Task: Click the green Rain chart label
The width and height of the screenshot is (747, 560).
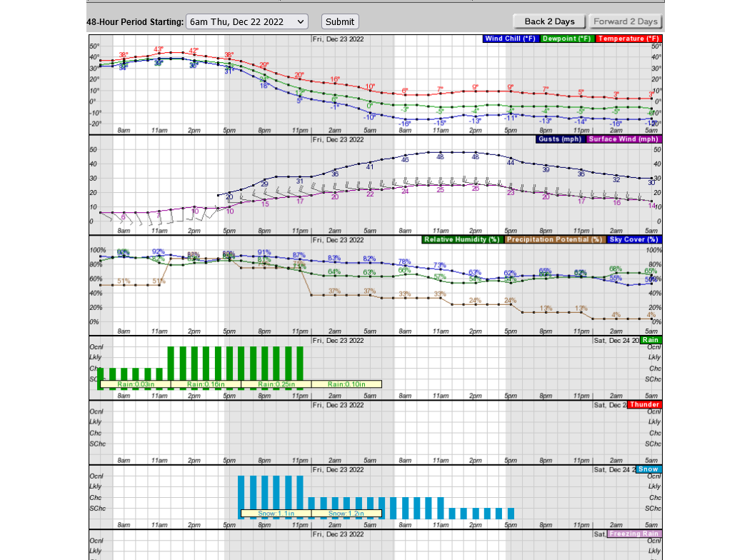Action: [651, 340]
